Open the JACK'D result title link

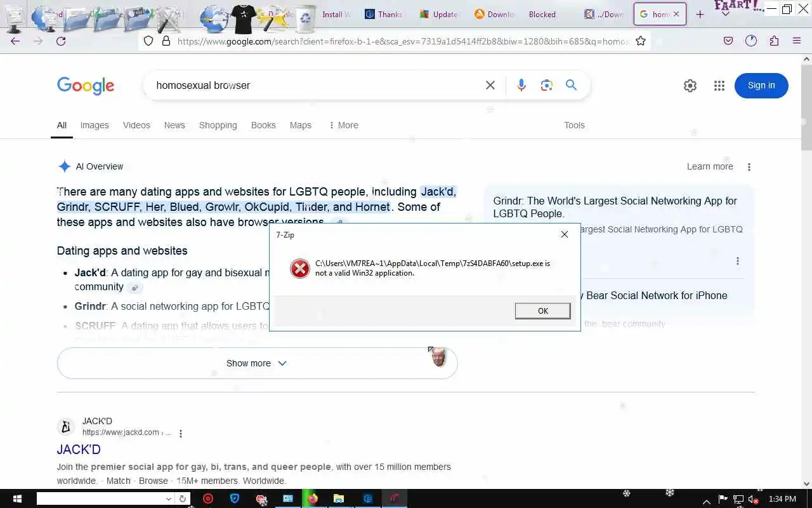point(79,449)
